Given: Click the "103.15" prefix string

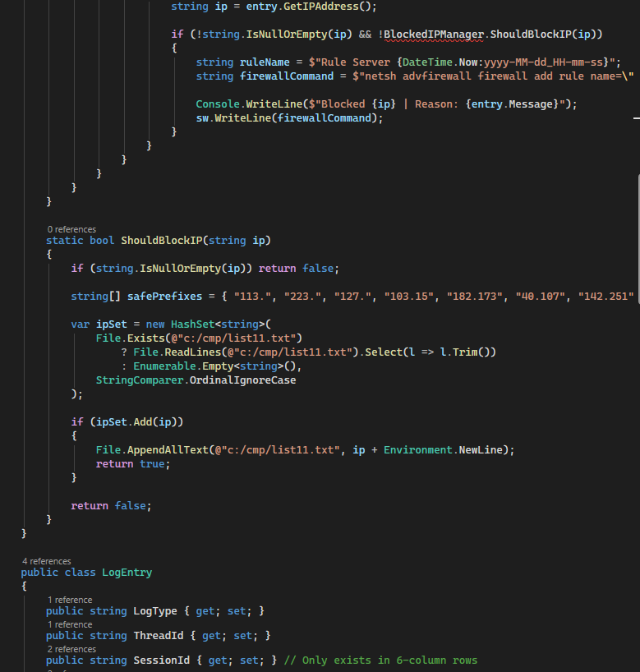Looking at the screenshot, I should [x=408, y=296].
